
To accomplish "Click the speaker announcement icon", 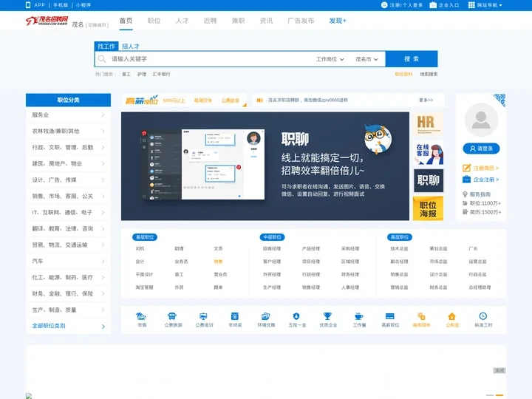I will [x=260, y=100].
